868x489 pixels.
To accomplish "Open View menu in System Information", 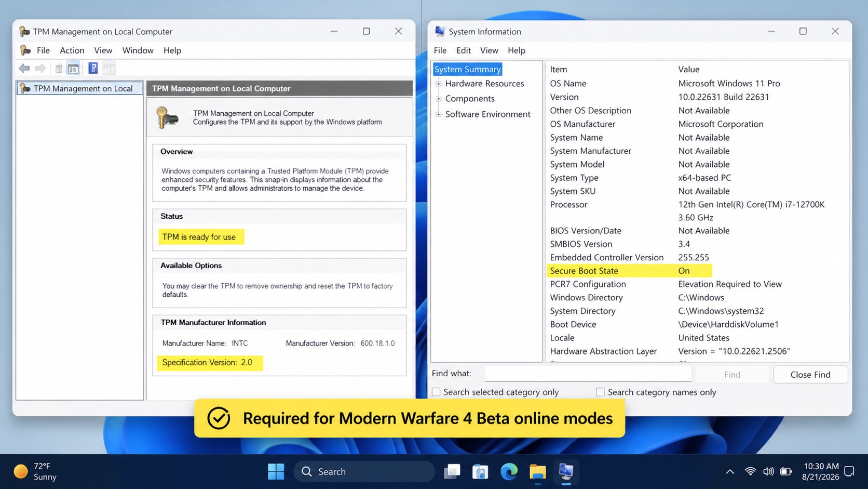I will point(489,50).
